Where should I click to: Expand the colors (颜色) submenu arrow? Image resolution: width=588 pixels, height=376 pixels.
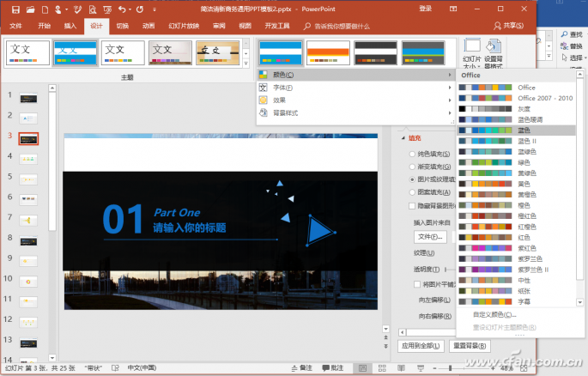450,75
